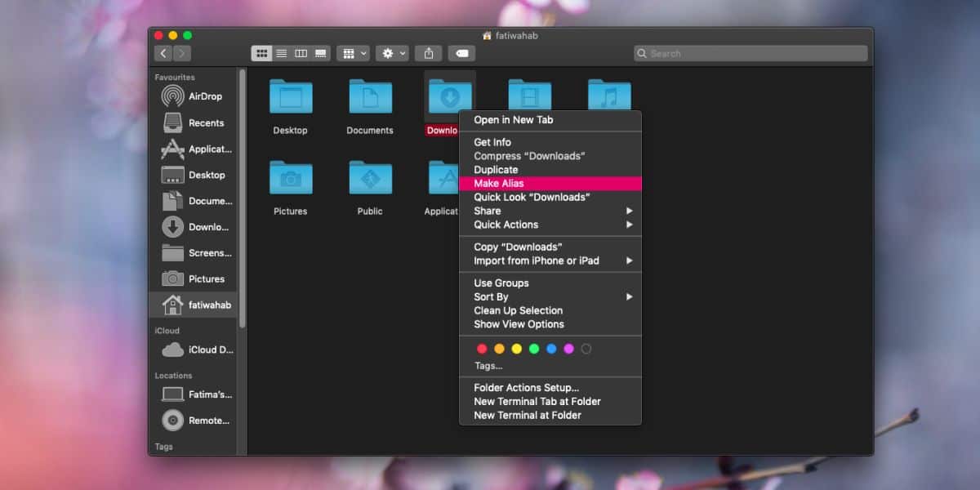The width and height of the screenshot is (980, 490).
Task: Switch to list view in toolbar
Action: (281, 53)
